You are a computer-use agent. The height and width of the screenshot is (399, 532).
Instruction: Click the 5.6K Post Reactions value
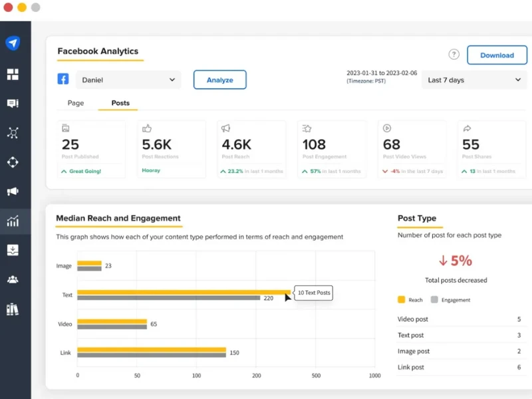[x=157, y=144]
